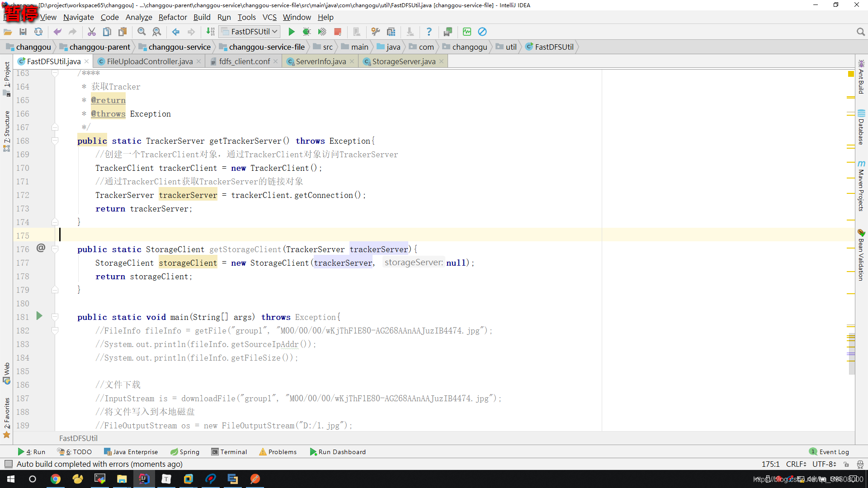Open the Refactor menu

pos(173,17)
